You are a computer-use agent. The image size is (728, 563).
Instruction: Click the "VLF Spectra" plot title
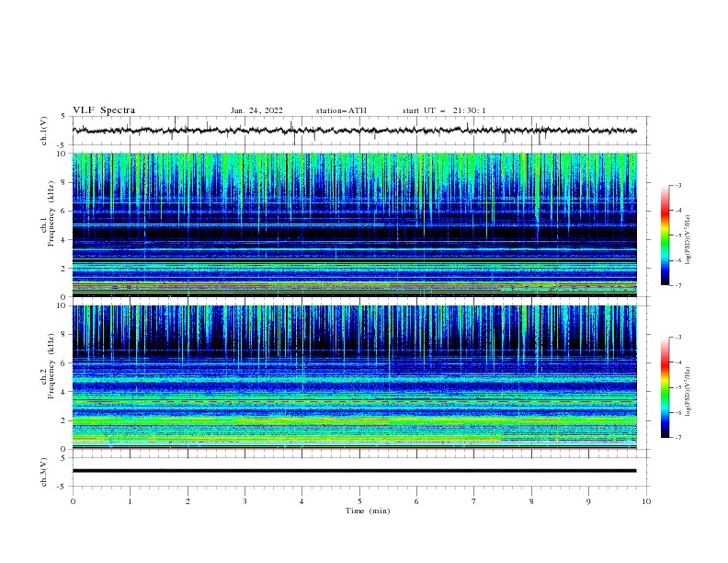tap(104, 110)
